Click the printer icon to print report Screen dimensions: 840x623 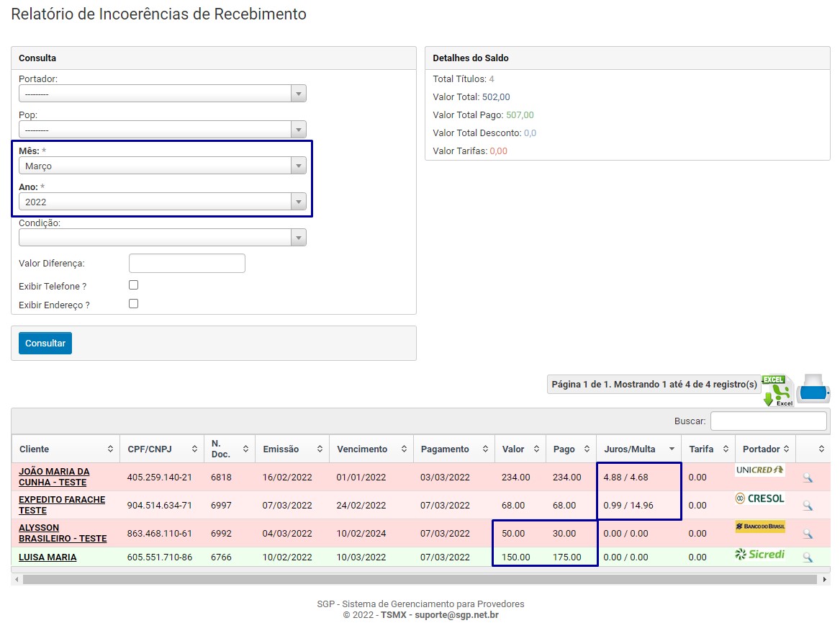[x=813, y=390]
